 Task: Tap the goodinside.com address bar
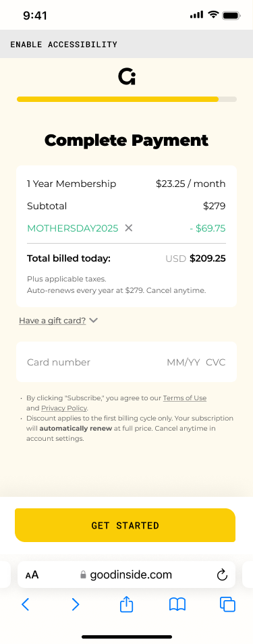(127, 574)
